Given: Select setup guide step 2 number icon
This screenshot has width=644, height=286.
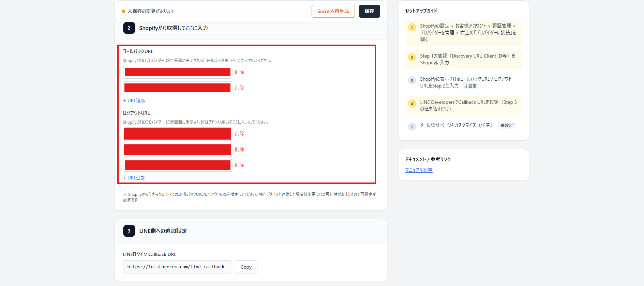Looking at the screenshot, I should click(x=412, y=58).
